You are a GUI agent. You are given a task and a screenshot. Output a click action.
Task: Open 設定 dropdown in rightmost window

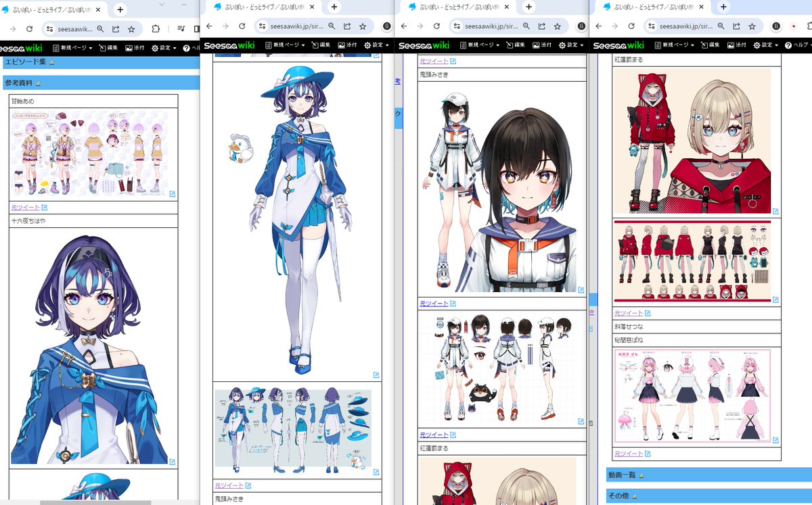pos(767,45)
